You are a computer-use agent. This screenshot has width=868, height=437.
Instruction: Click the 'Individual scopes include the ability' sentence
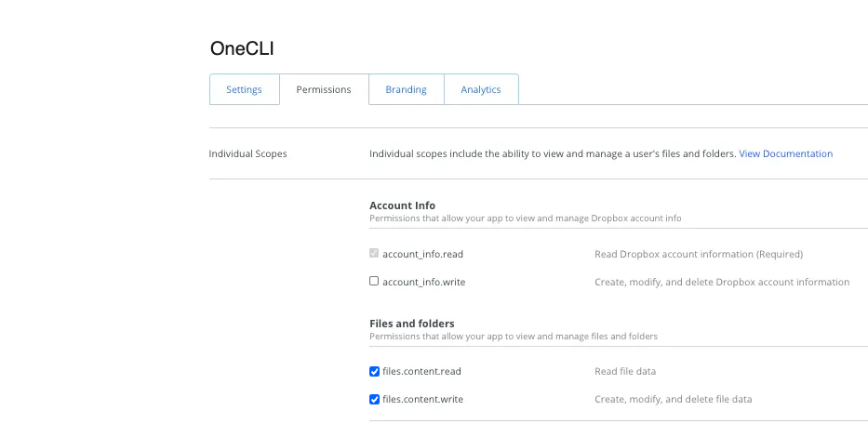click(x=553, y=153)
